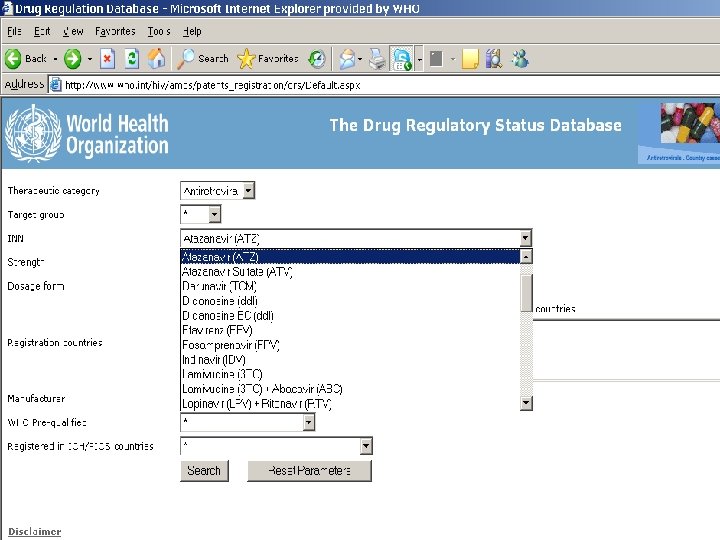Image resolution: width=720 pixels, height=540 pixels.
Task: Click the Forward navigation arrow icon
Action: (x=73, y=59)
